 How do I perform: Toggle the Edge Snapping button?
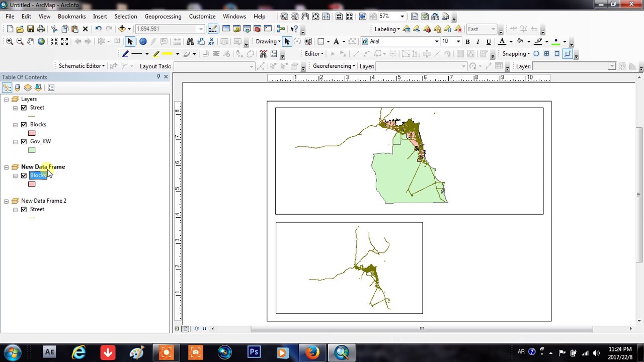(x=568, y=54)
